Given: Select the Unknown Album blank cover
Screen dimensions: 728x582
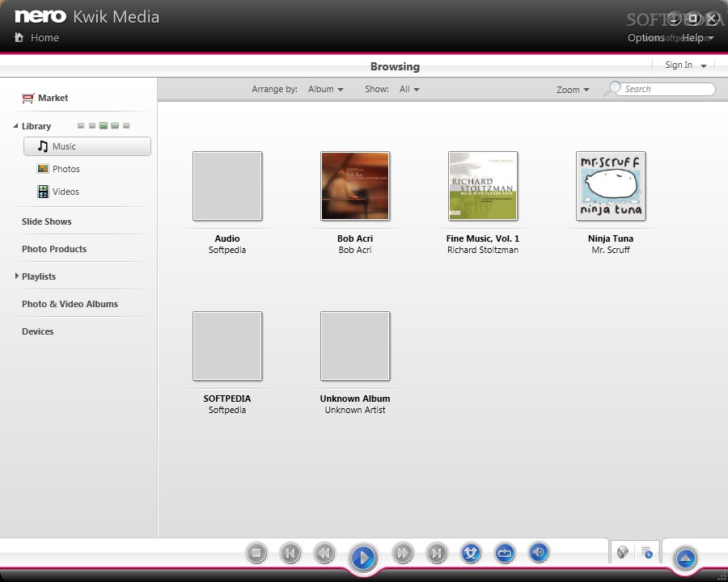Looking at the screenshot, I should (355, 346).
